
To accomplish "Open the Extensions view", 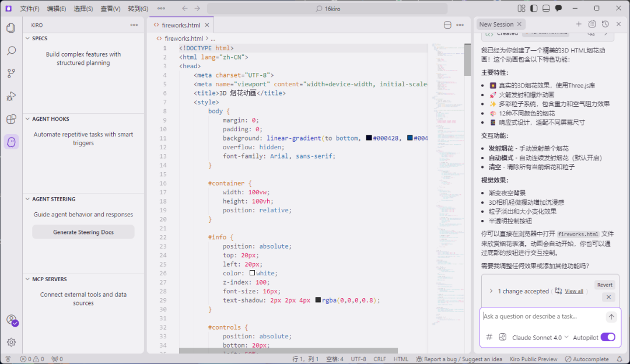I will pos(11,119).
